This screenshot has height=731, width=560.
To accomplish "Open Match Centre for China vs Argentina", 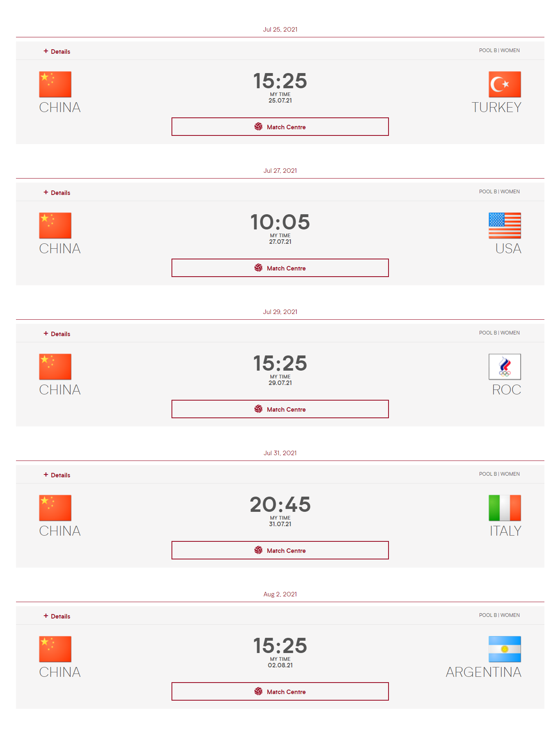I will [x=280, y=692].
